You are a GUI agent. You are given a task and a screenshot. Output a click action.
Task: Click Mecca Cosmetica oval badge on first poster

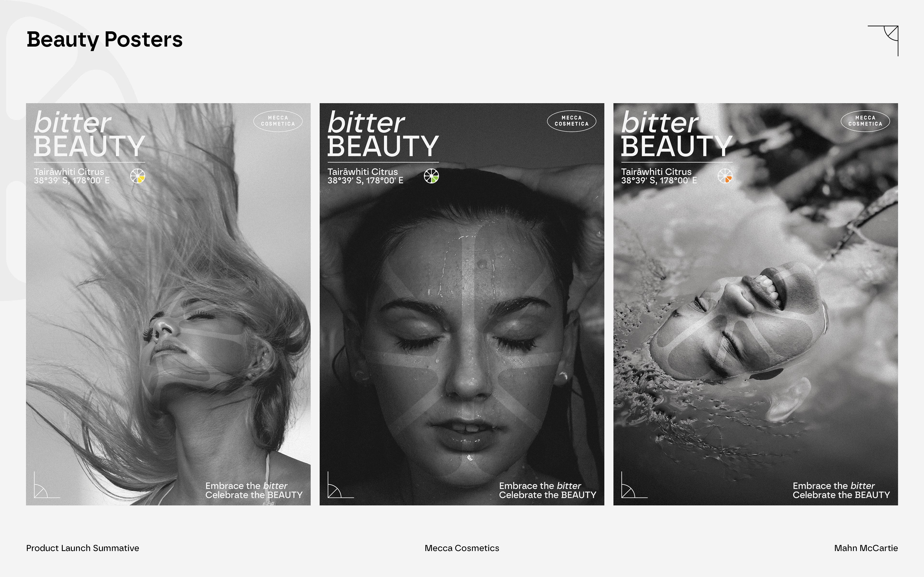278,121
